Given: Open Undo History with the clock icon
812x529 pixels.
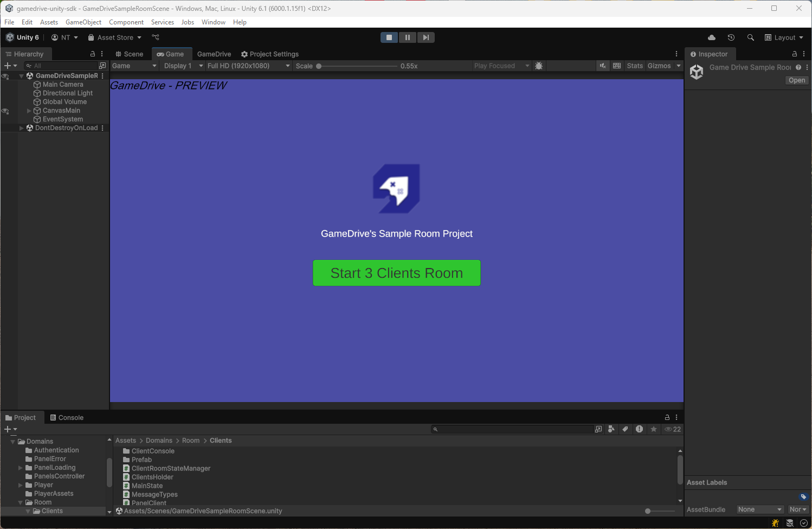Looking at the screenshot, I should pos(731,37).
